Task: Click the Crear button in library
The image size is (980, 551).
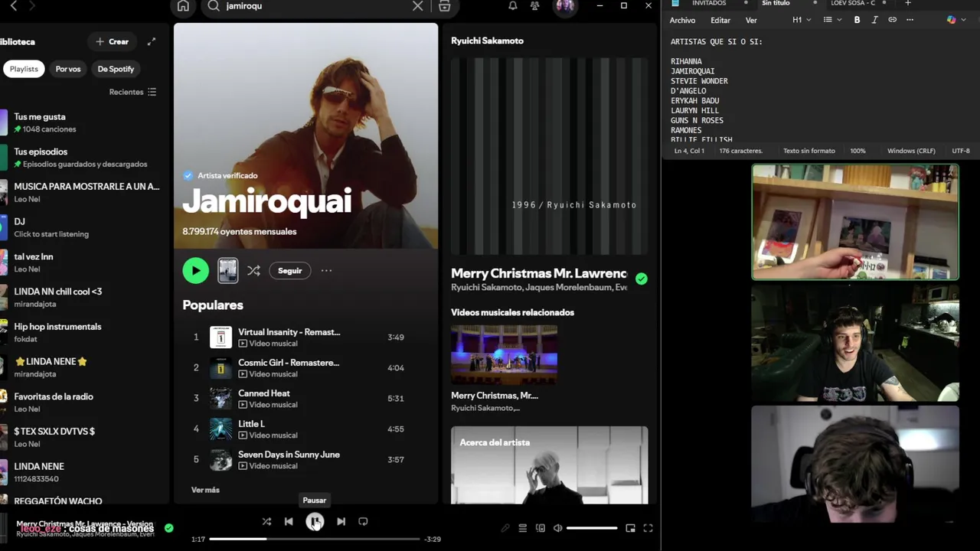Action: (x=113, y=41)
